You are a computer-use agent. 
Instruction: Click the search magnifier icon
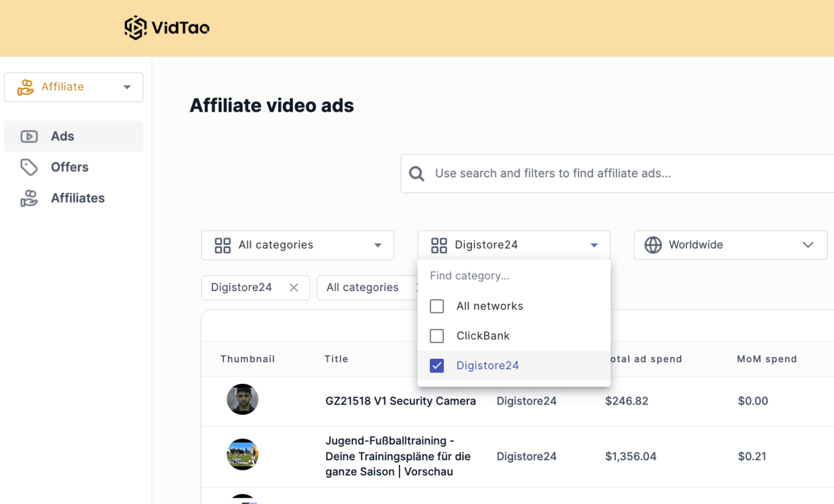(x=417, y=174)
